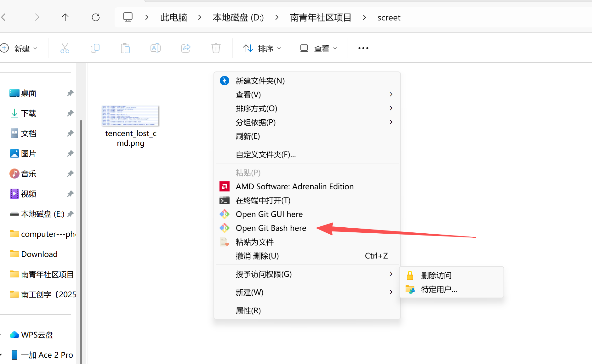Open the three-dot more options menu
This screenshot has height=364, width=592.
[x=363, y=48]
